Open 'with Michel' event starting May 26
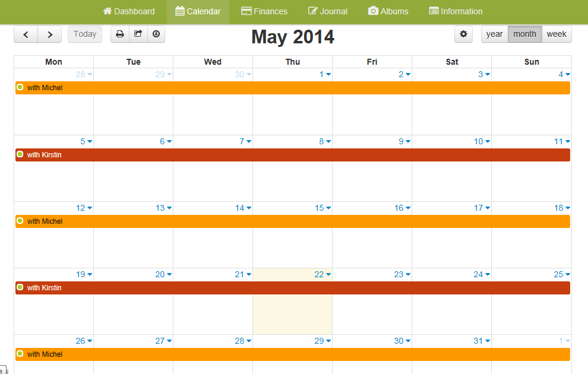 tap(292, 354)
